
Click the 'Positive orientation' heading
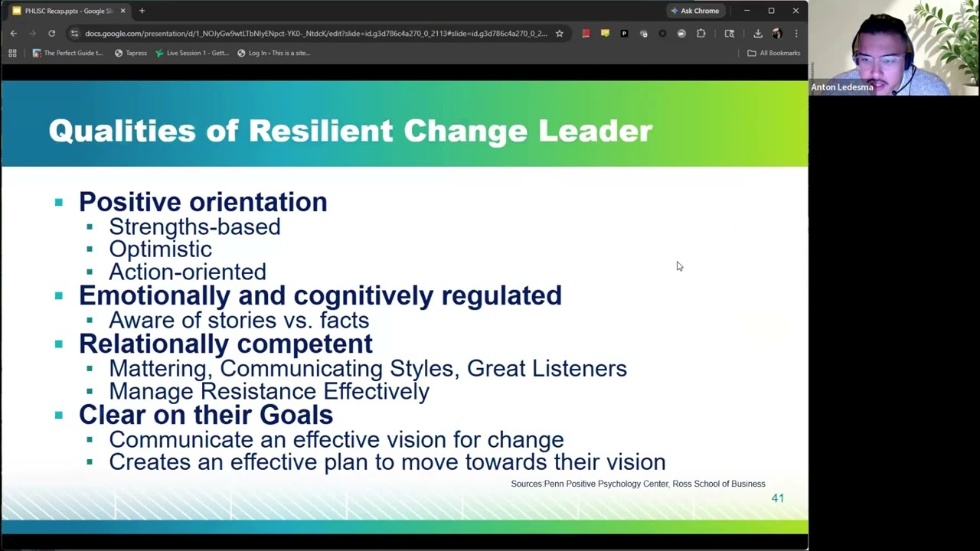(x=203, y=202)
